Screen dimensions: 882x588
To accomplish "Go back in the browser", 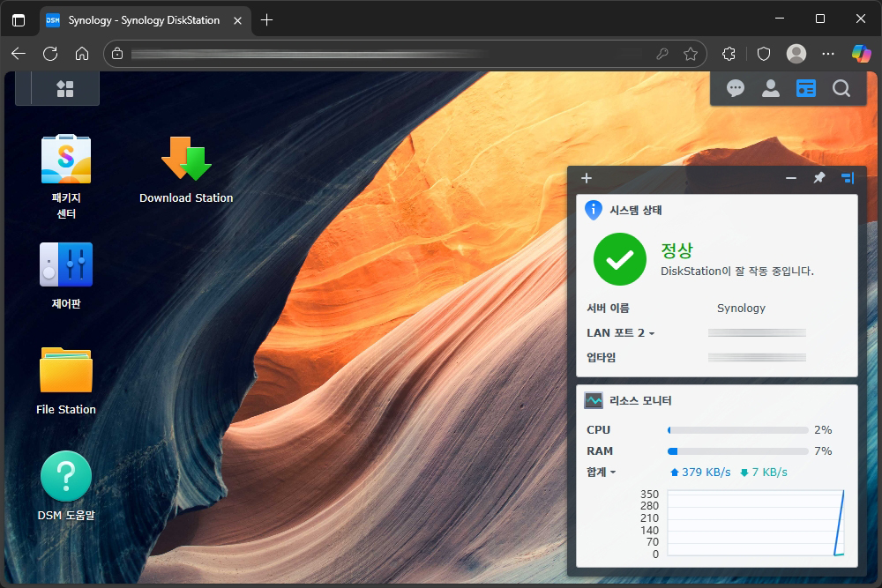I will [19, 54].
